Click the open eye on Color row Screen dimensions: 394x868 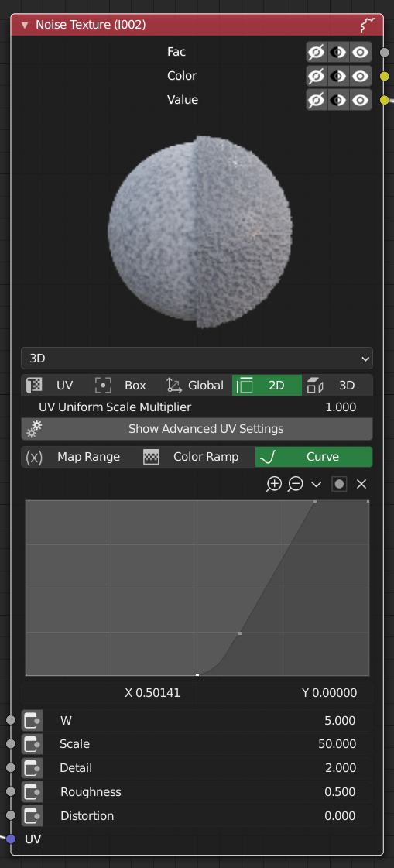pos(360,77)
